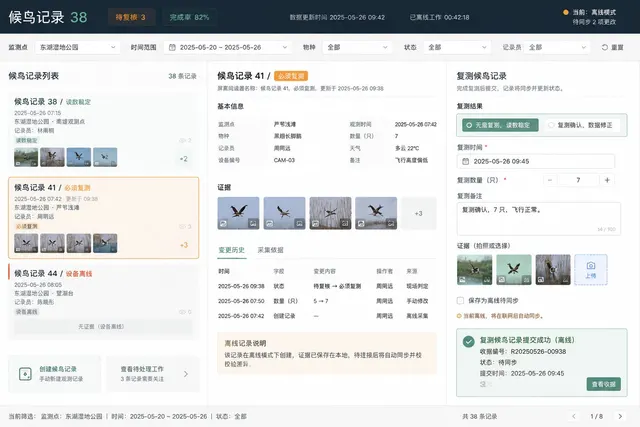This screenshot has width=640, height=427.
Task: Select the 候鸟记录 44 设备离线 card title
Action: coord(53,273)
